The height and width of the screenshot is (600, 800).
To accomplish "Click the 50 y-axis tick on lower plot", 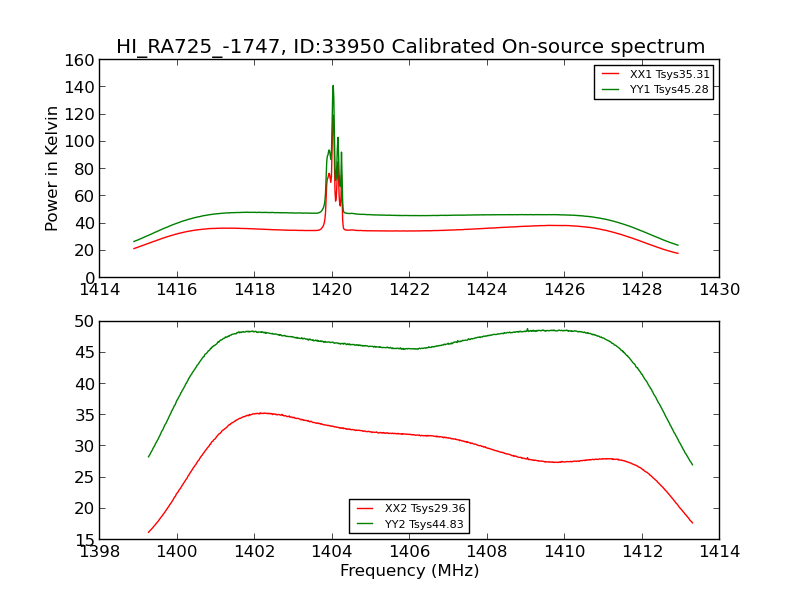I will pos(85,321).
